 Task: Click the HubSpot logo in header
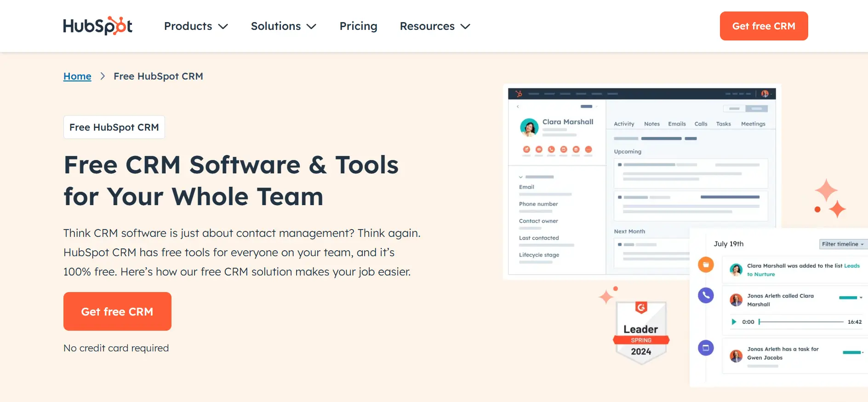coord(97,26)
